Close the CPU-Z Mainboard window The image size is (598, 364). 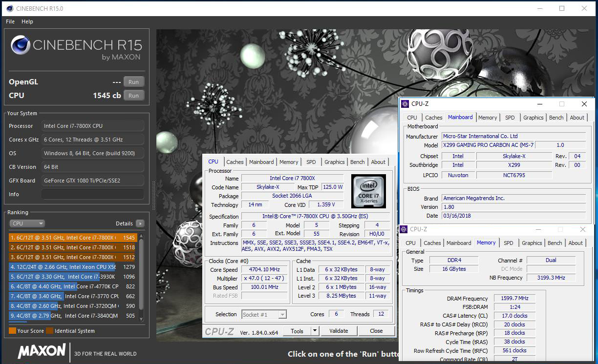(x=584, y=104)
